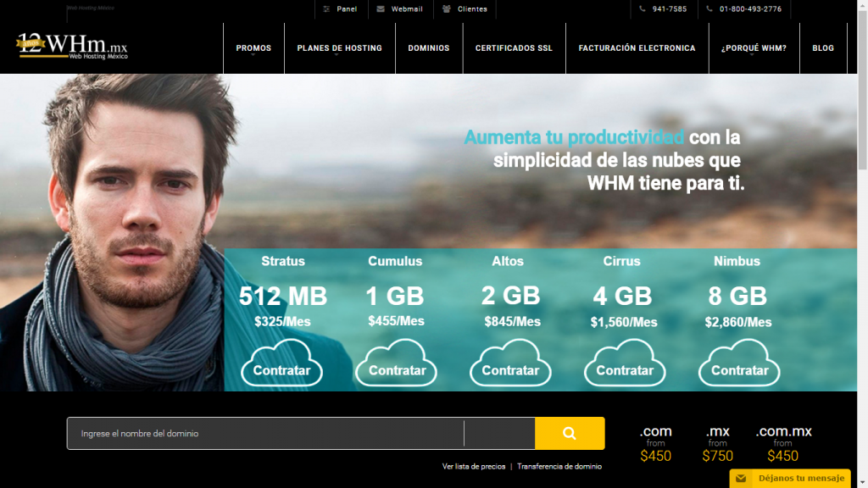Click the phone icon beside 941-7585

click(643, 9)
